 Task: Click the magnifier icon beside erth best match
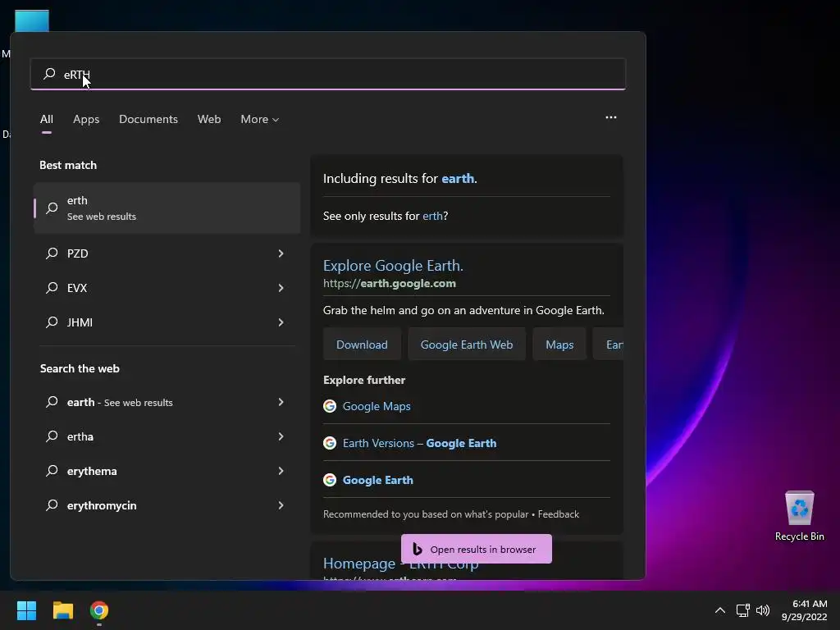(52, 208)
